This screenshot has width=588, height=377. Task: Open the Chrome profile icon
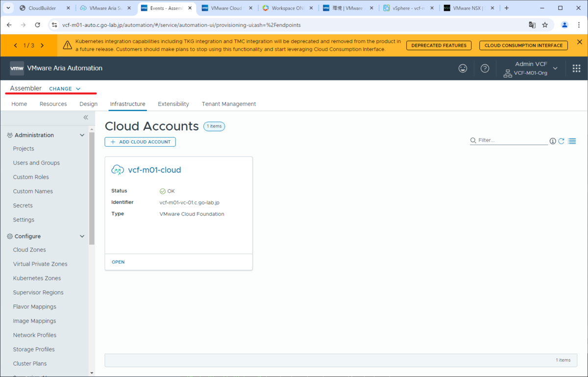pos(564,25)
